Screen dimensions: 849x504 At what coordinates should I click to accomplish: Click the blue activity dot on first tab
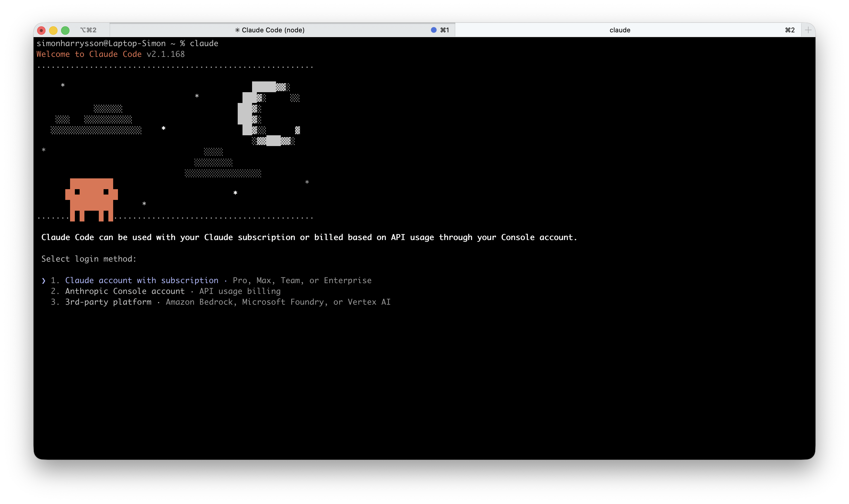click(x=434, y=30)
